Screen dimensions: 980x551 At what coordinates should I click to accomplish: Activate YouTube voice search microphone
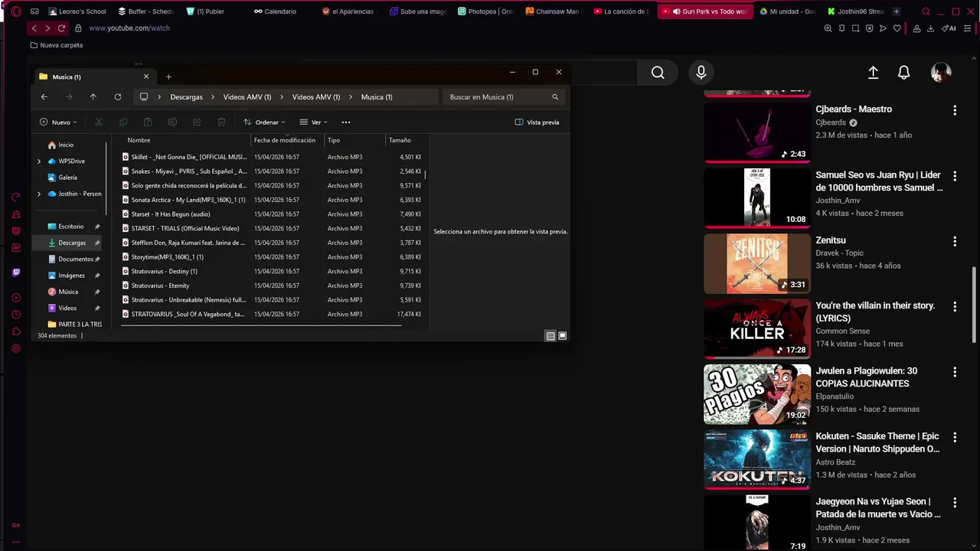[701, 73]
